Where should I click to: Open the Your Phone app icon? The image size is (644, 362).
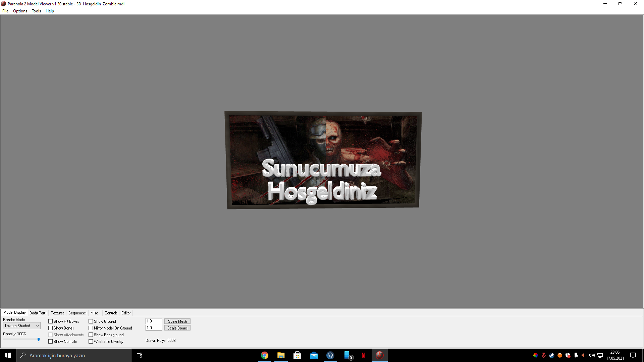(348, 355)
